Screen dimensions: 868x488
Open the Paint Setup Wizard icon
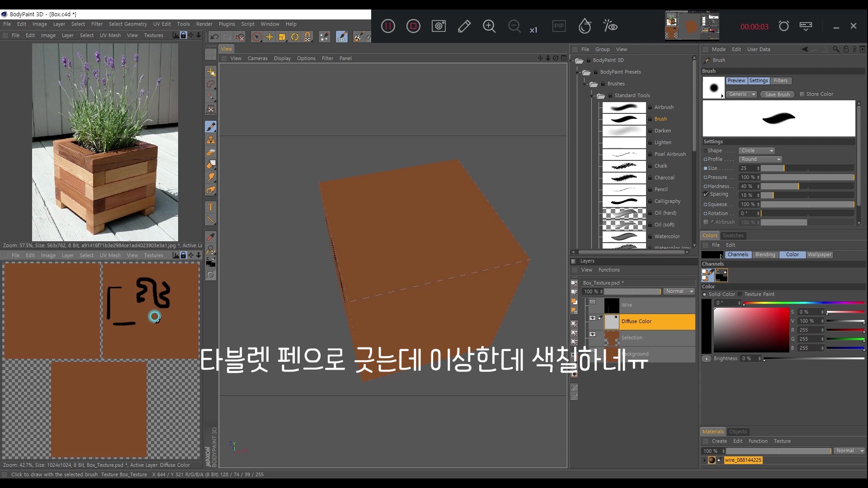tap(325, 37)
